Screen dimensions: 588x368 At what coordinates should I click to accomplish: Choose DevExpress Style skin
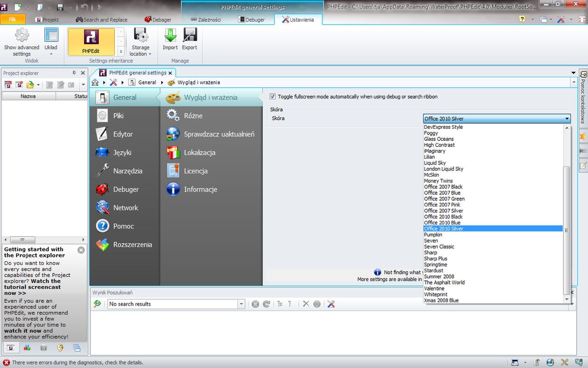[x=493, y=127]
